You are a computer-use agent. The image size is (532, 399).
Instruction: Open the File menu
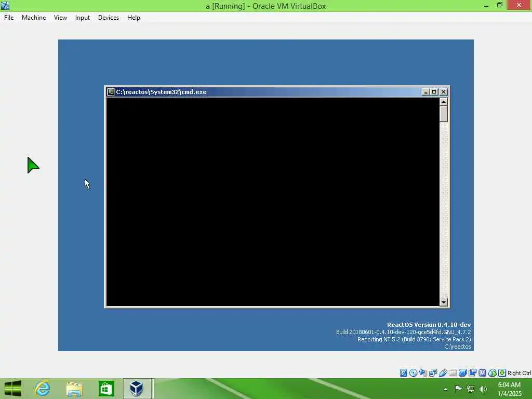coord(9,18)
